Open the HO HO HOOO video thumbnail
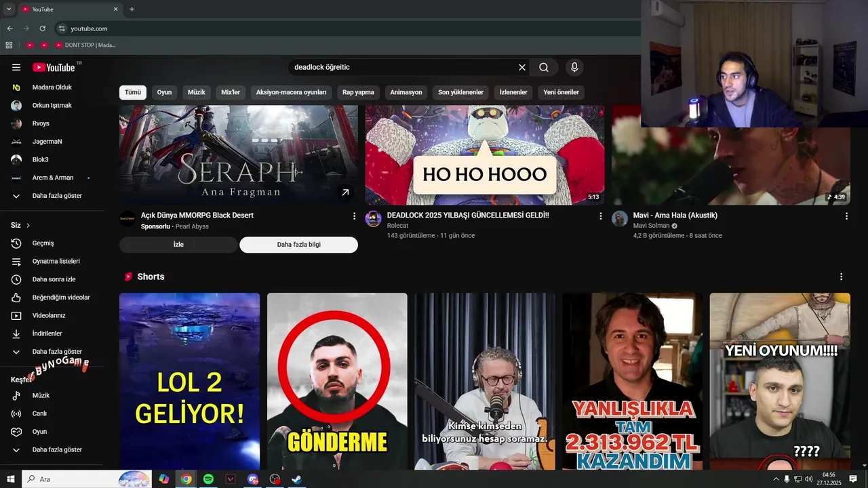 point(485,155)
